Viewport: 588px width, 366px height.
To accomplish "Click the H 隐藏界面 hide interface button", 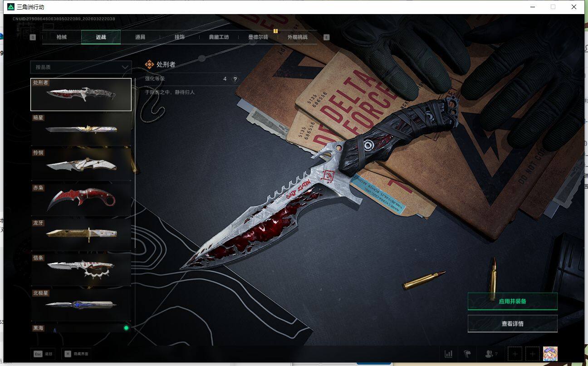I will click(76, 354).
